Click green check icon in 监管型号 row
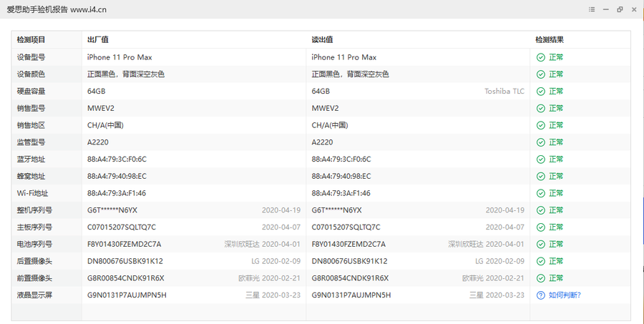The width and height of the screenshot is (644, 324). click(x=540, y=142)
